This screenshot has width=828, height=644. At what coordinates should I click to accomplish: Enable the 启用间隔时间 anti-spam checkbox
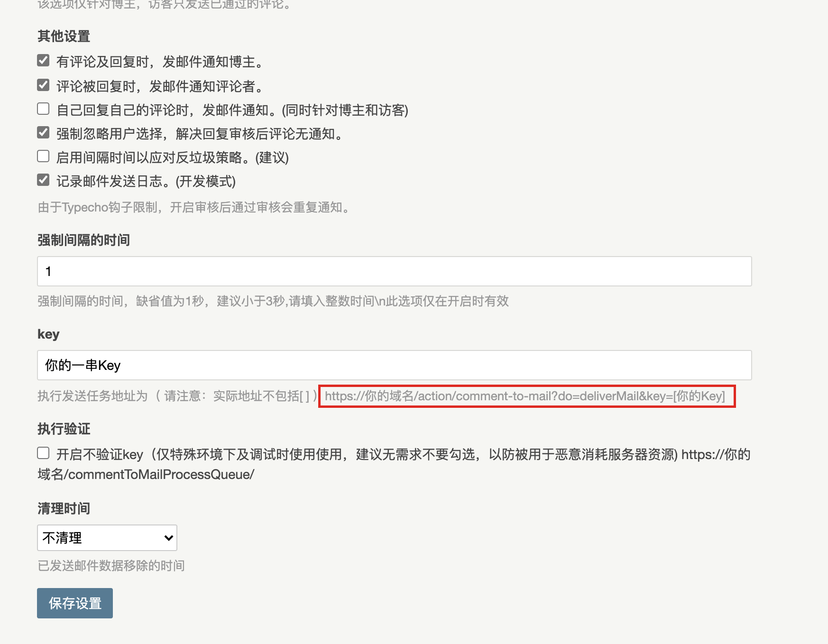[x=43, y=156]
